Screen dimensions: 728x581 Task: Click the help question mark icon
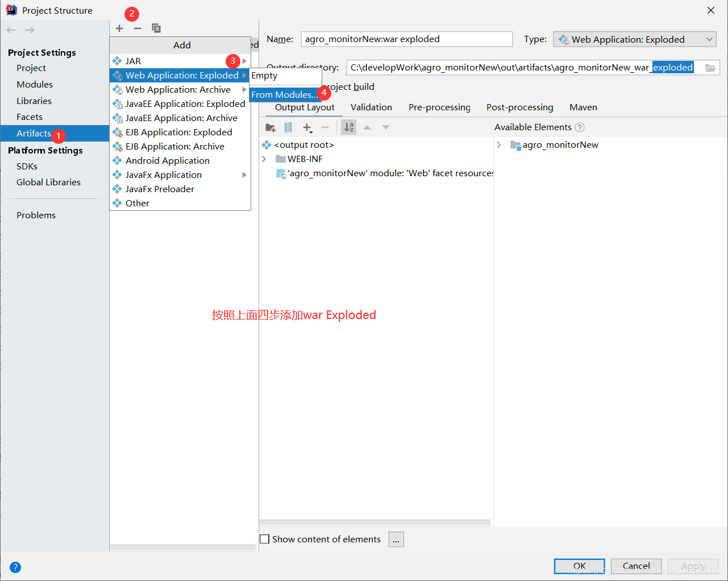(15, 567)
